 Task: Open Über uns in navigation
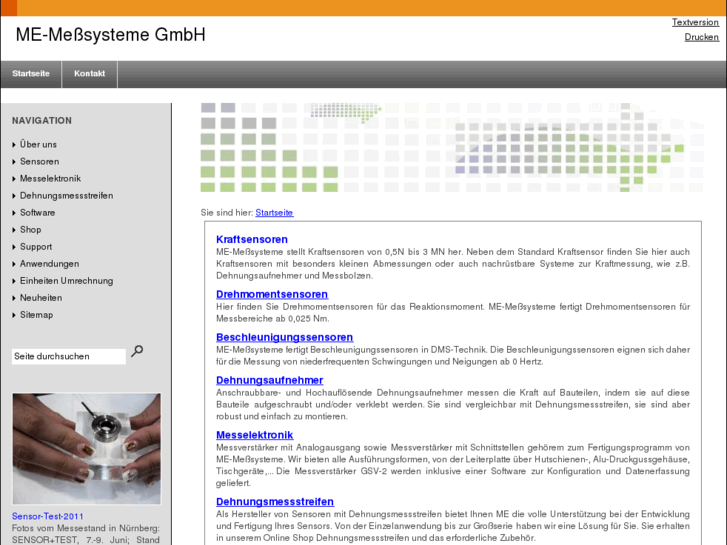38,144
